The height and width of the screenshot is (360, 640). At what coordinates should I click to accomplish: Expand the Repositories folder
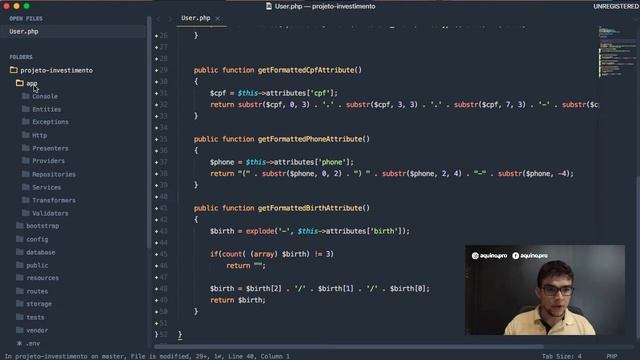(x=54, y=174)
